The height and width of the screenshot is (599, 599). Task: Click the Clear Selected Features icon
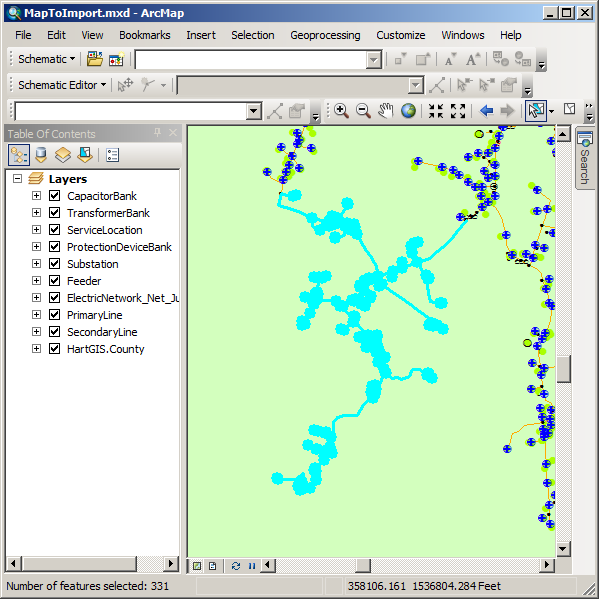(x=569, y=109)
